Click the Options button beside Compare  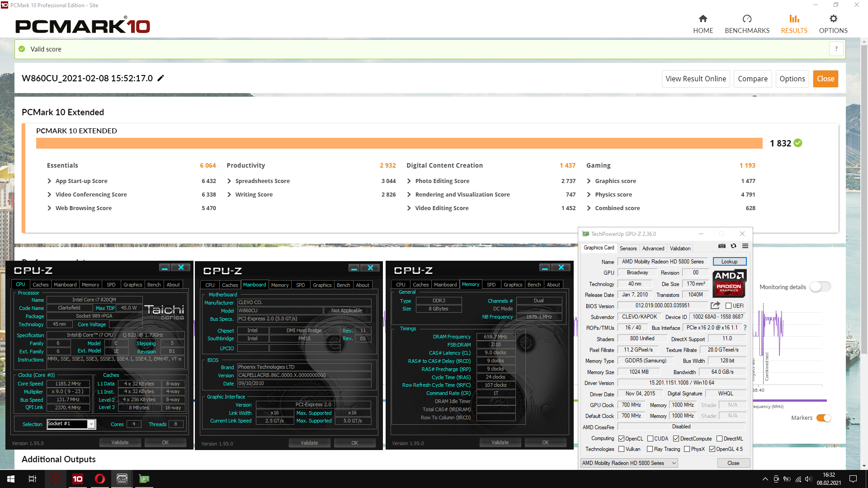[x=792, y=79]
